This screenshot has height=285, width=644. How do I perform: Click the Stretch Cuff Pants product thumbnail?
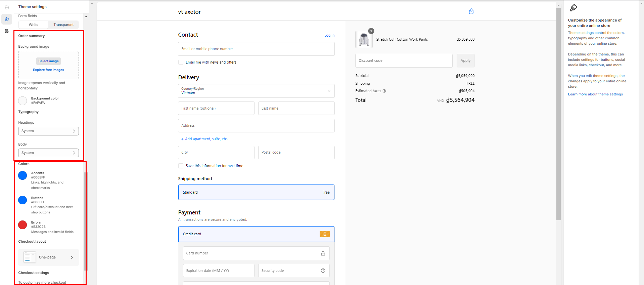[x=364, y=40]
